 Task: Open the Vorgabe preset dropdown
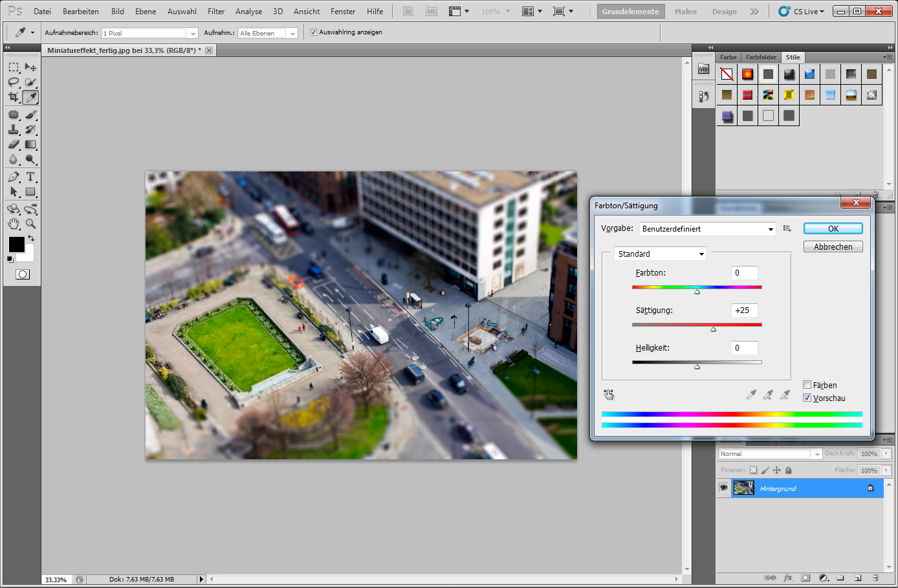click(x=707, y=229)
